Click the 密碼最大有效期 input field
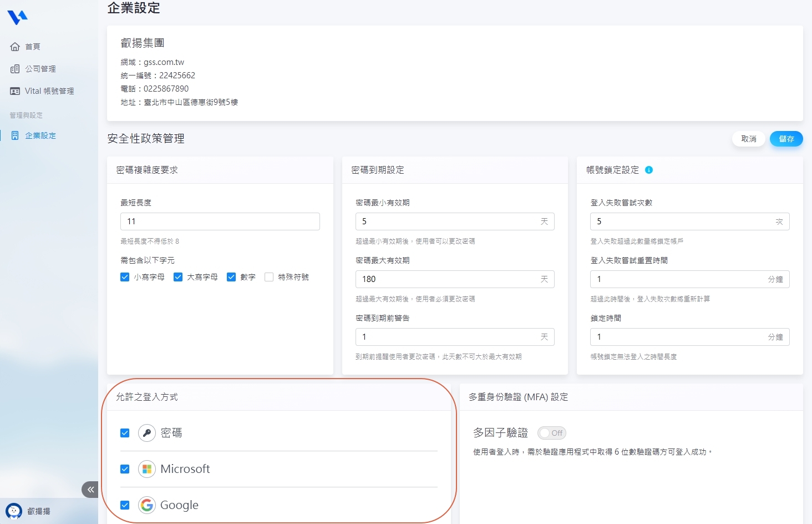The image size is (812, 524). (x=446, y=279)
